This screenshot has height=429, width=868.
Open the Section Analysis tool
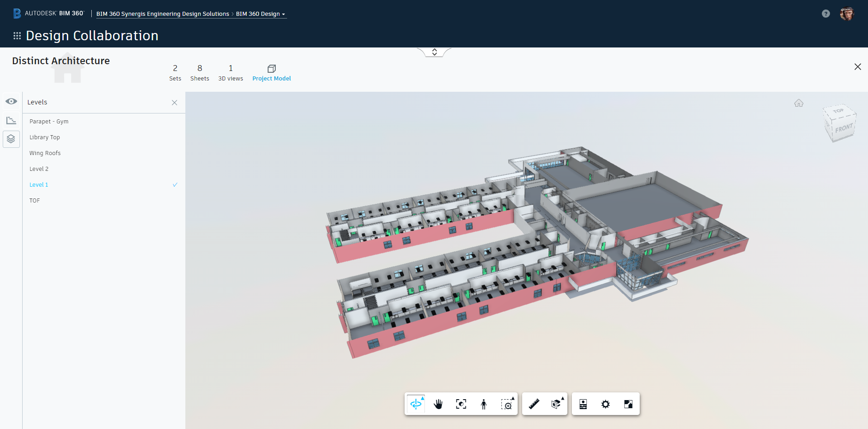[x=556, y=404]
